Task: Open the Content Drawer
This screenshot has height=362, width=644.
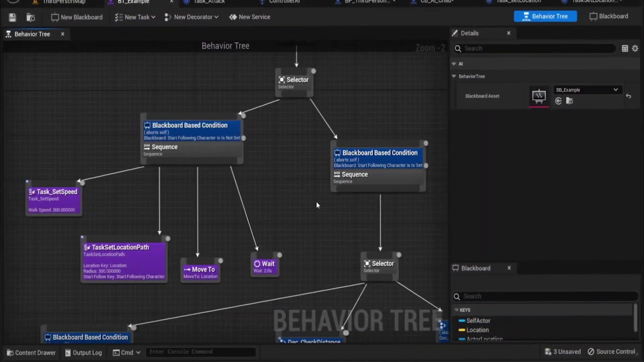Action: 31,353
